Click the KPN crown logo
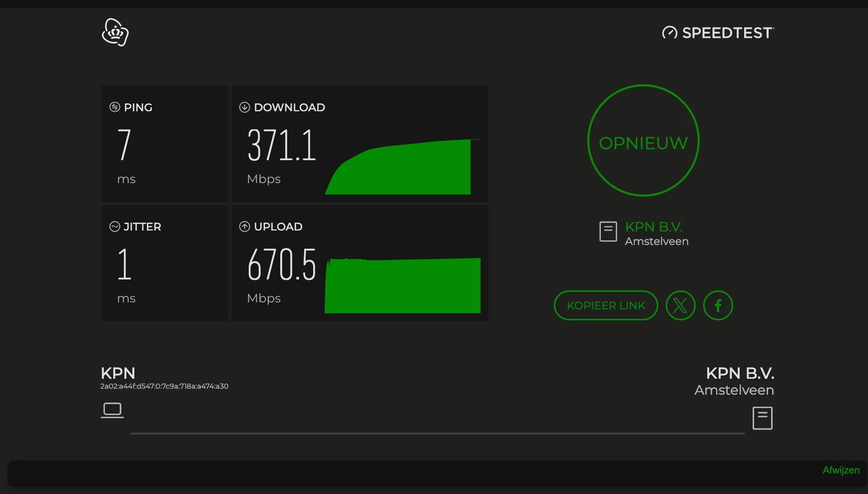The height and width of the screenshot is (494, 868). pyautogui.click(x=115, y=32)
